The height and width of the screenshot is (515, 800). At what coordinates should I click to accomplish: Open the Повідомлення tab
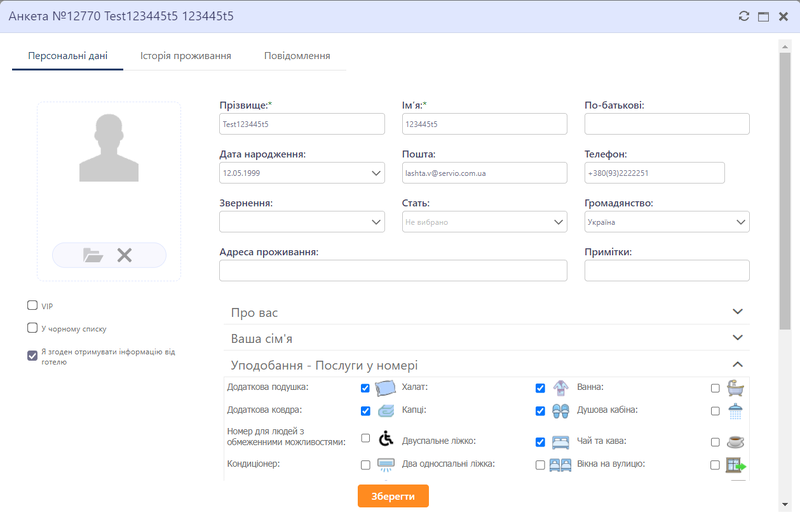pos(297,56)
